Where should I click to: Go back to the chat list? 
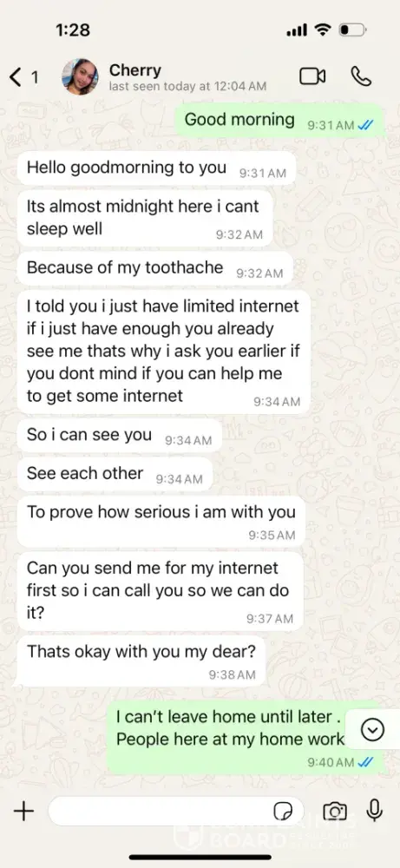tap(23, 77)
